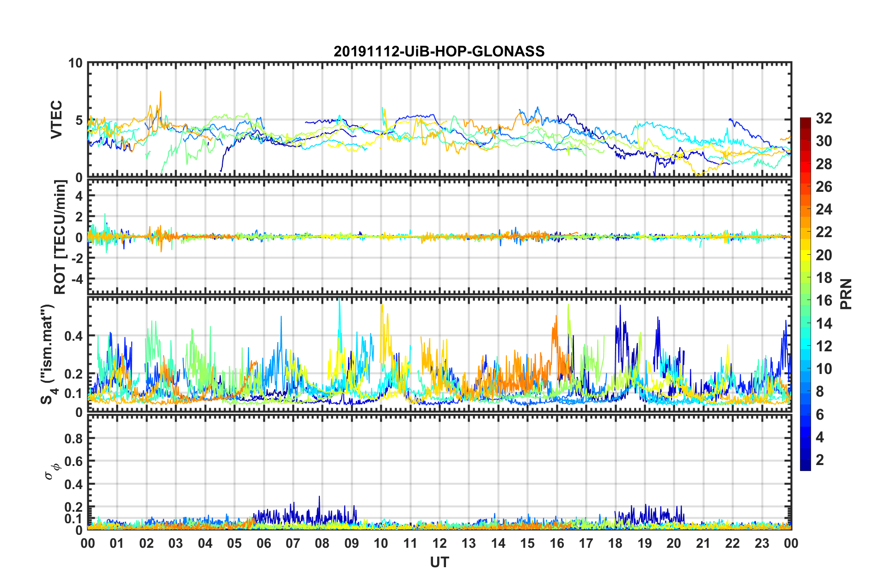Image resolution: width=879 pixels, height=588 pixels.
Task: Click the VTEC tick label 10
Action: pyautogui.click(x=75, y=63)
